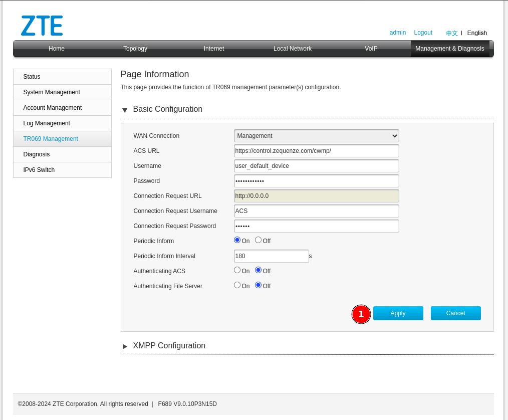Turn Periodic Inform On
508x420 pixels.
(x=237, y=240)
